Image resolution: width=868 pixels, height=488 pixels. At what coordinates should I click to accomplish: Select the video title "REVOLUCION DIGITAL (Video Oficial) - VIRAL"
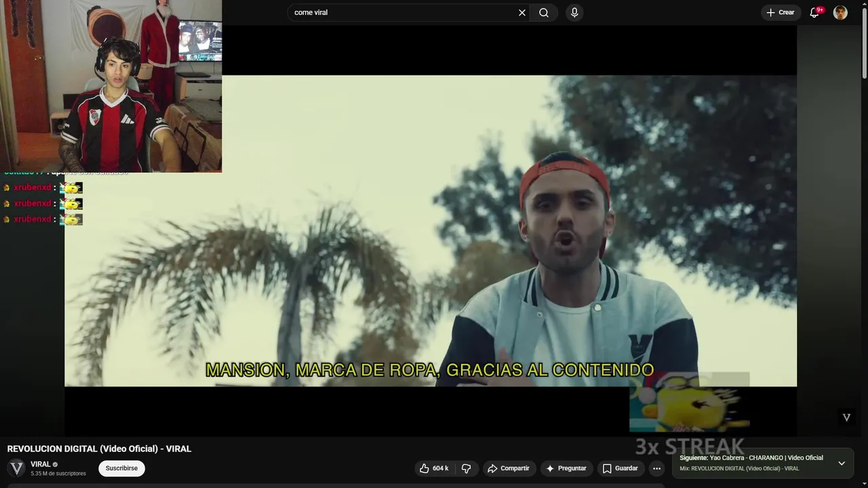(x=99, y=449)
